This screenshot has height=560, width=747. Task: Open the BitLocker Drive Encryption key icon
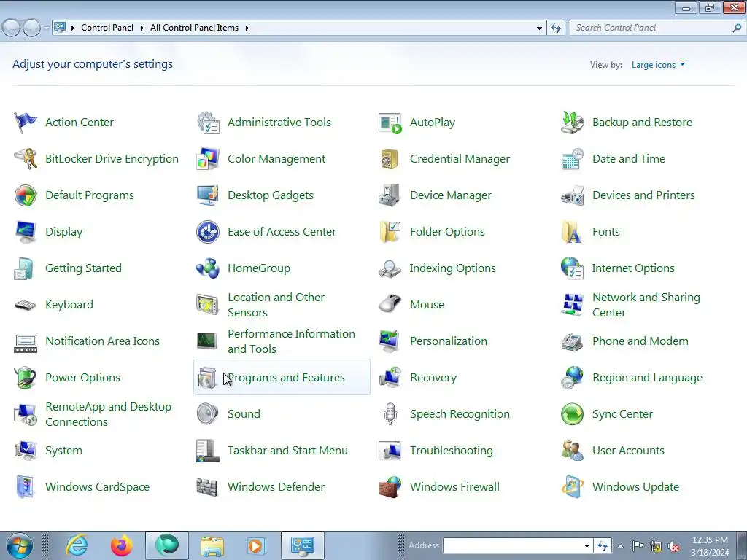pyautogui.click(x=26, y=158)
